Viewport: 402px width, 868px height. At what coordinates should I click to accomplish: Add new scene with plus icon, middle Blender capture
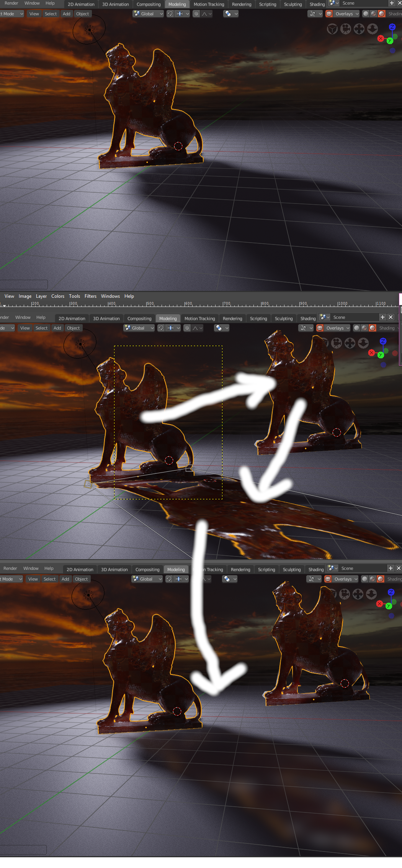382,317
